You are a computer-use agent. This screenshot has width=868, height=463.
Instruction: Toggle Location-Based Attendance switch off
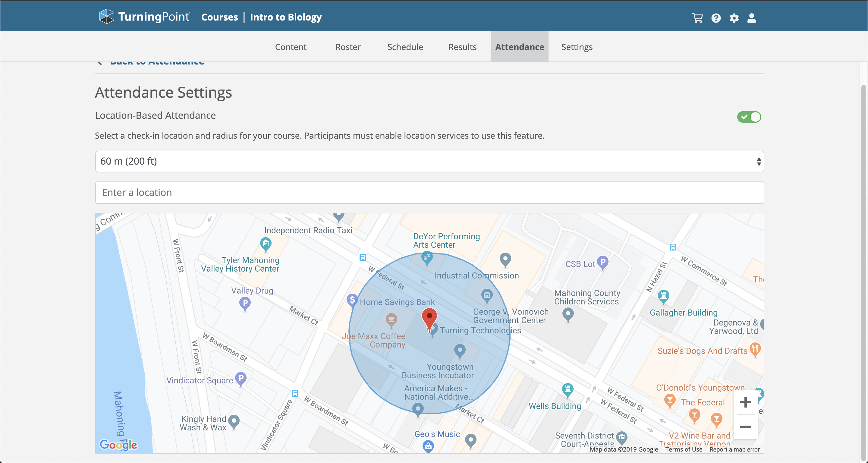coord(749,117)
